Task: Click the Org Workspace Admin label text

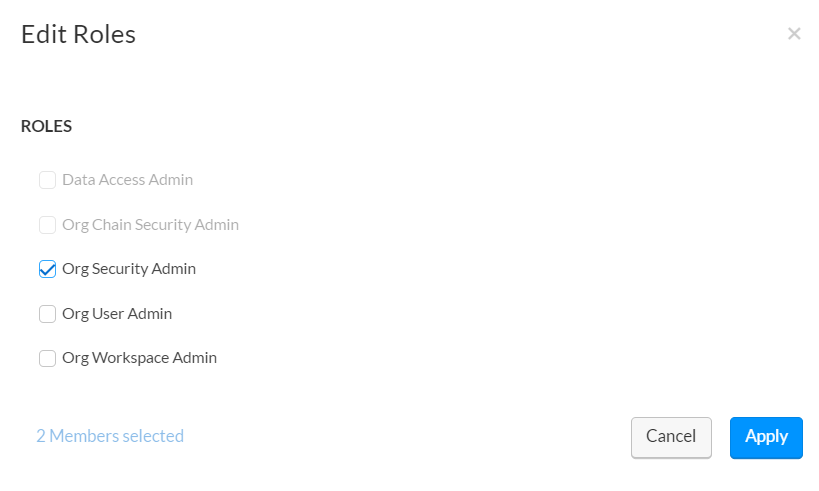Action: pyautogui.click(x=139, y=358)
